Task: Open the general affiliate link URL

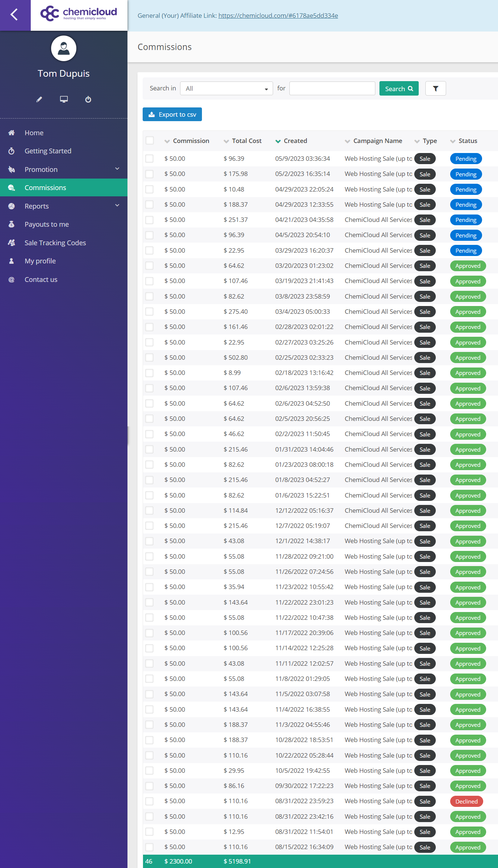Action: (278, 16)
